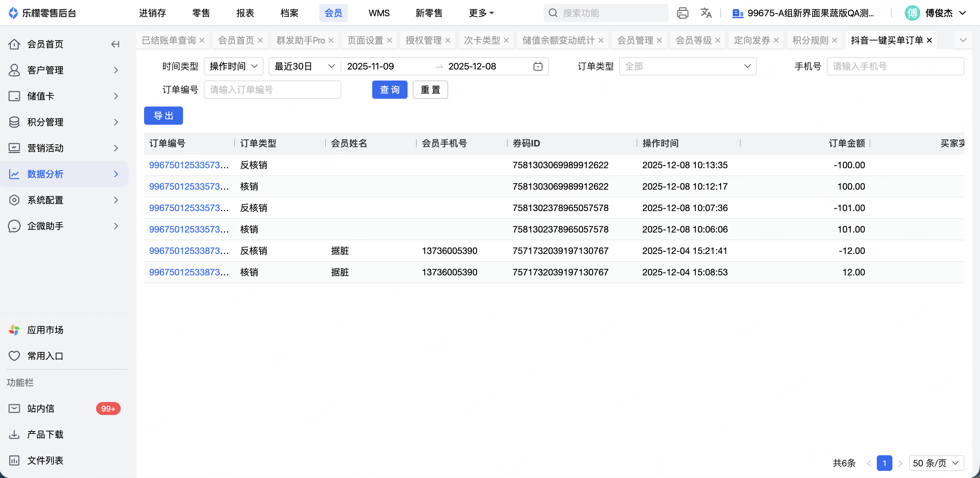The image size is (980, 478).
Task: Open 站内信 inbox in the sidebar
Action: (41, 409)
